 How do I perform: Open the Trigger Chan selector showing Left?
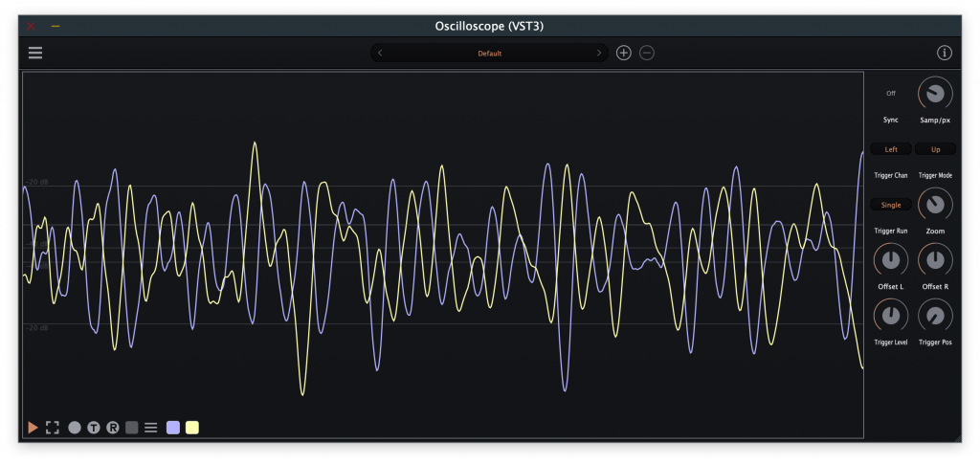click(891, 149)
